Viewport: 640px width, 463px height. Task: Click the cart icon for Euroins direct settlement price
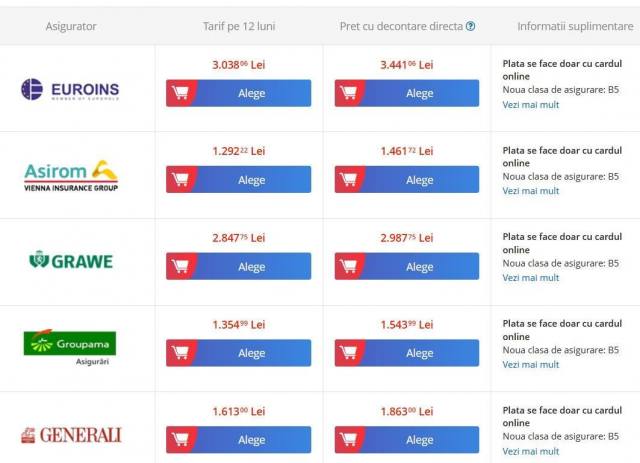(348, 93)
